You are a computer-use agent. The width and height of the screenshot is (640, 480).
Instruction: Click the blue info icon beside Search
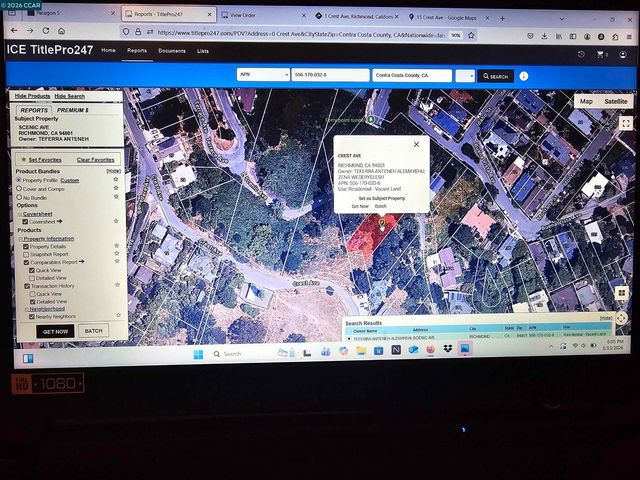525,75
